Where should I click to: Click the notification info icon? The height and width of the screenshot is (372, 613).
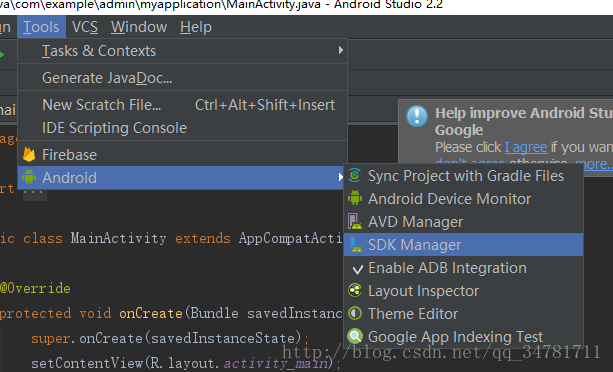(417, 116)
